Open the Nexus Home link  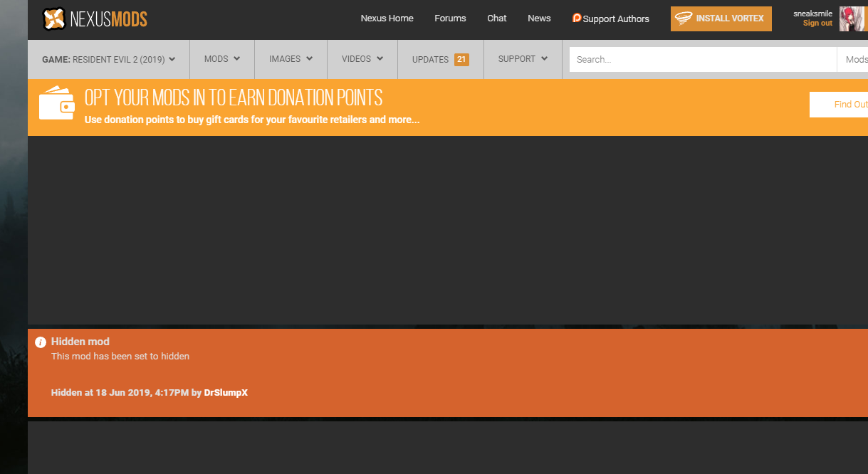point(387,19)
